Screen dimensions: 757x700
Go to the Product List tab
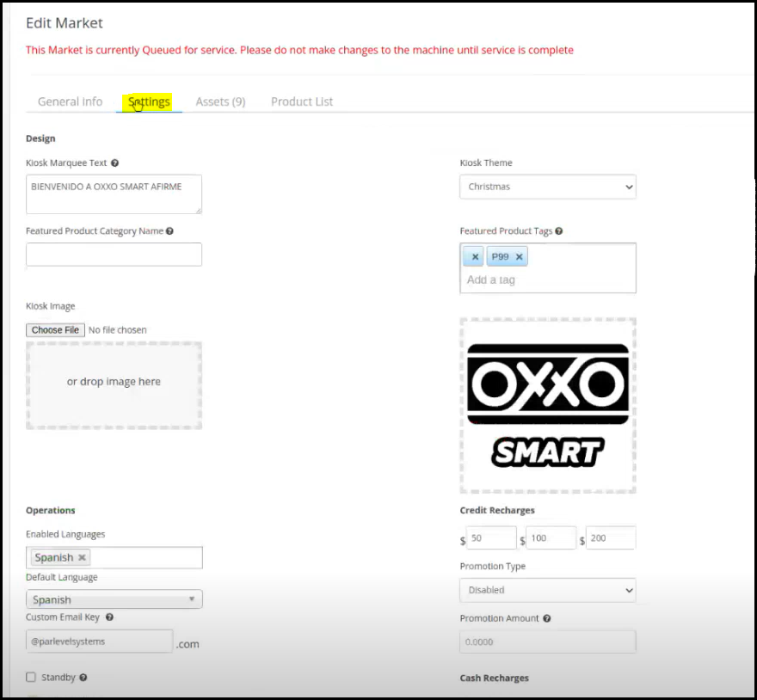coord(302,101)
